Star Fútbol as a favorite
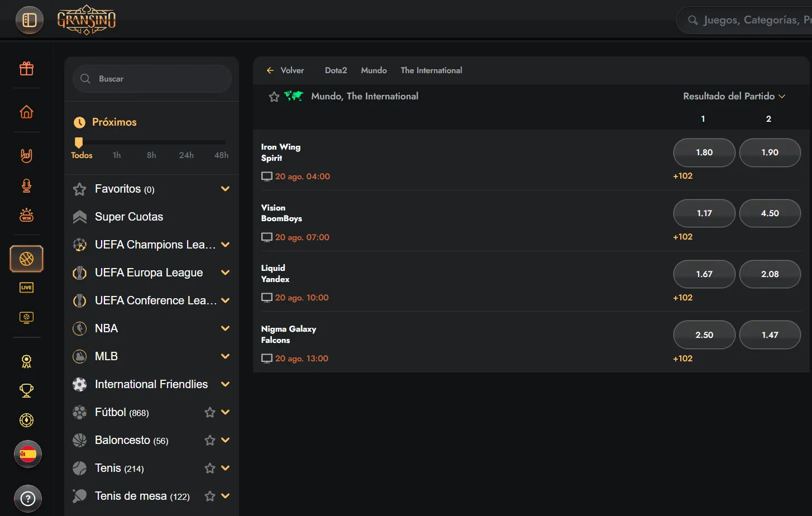Screen dimensions: 812x516 [x=210, y=412]
